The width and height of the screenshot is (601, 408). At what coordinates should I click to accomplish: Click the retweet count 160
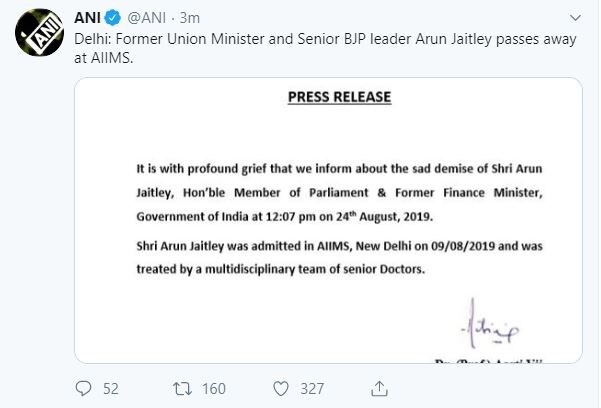click(214, 387)
